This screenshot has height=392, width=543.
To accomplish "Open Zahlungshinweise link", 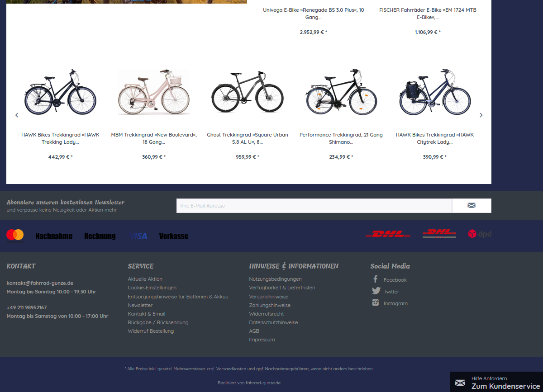I will pos(270,305).
